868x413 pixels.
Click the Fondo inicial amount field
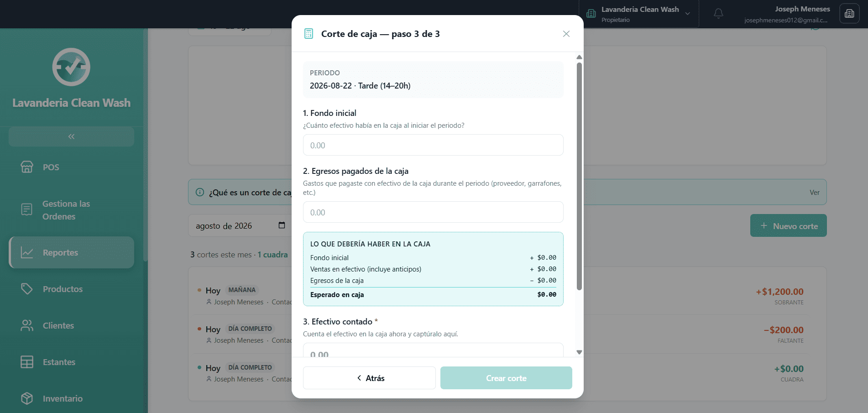pyautogui.click(x=433, y=145)
